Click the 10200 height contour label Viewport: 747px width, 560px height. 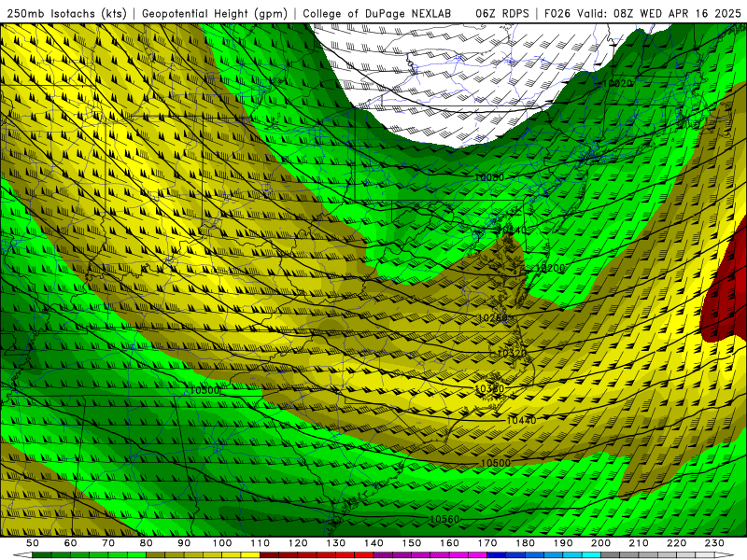tap(550, 268)
